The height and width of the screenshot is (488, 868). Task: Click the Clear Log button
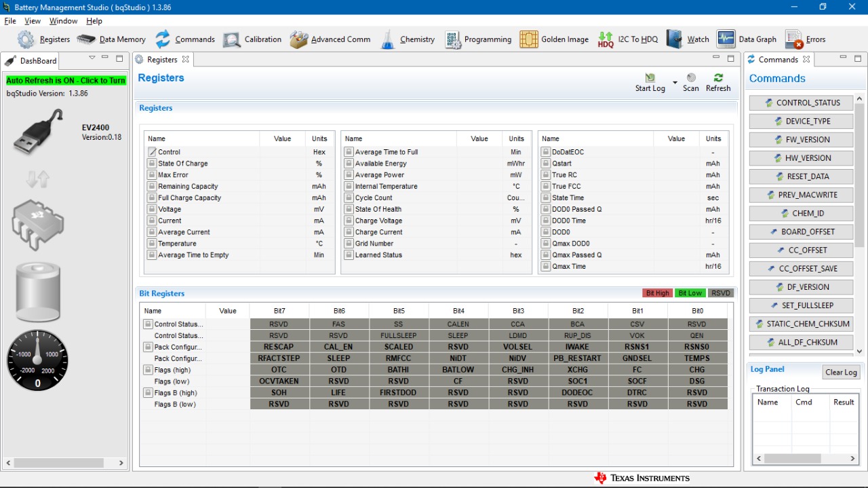pos(842,372)
